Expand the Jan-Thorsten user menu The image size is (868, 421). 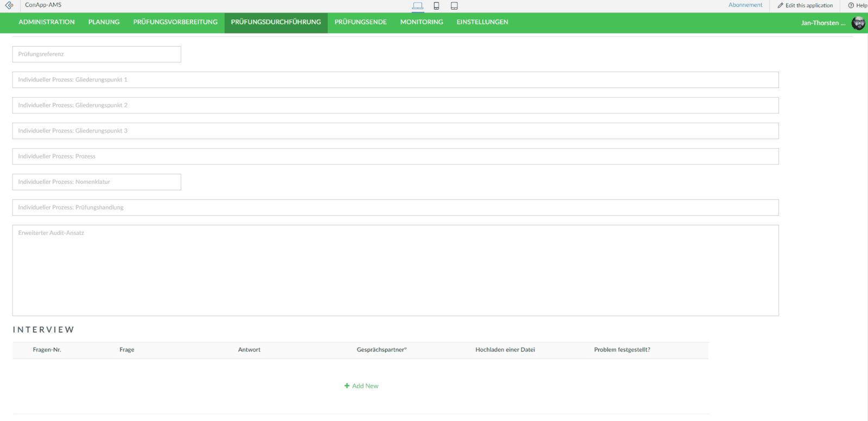[822, 23]
